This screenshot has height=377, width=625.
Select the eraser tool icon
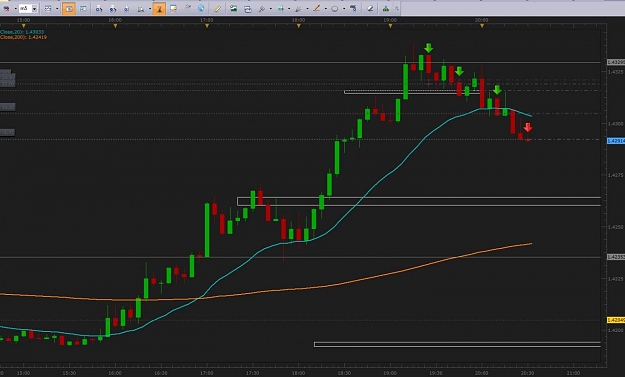click(x=370, y=8)
